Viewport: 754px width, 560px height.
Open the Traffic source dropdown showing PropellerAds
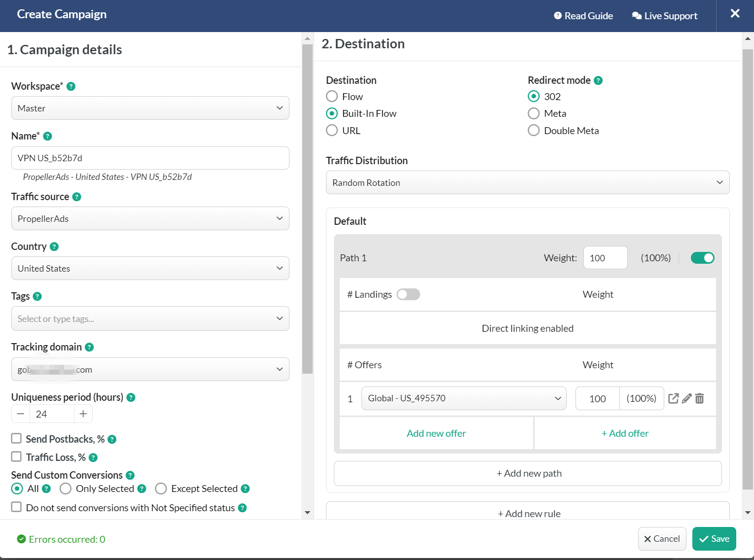(x=150, y=218)
